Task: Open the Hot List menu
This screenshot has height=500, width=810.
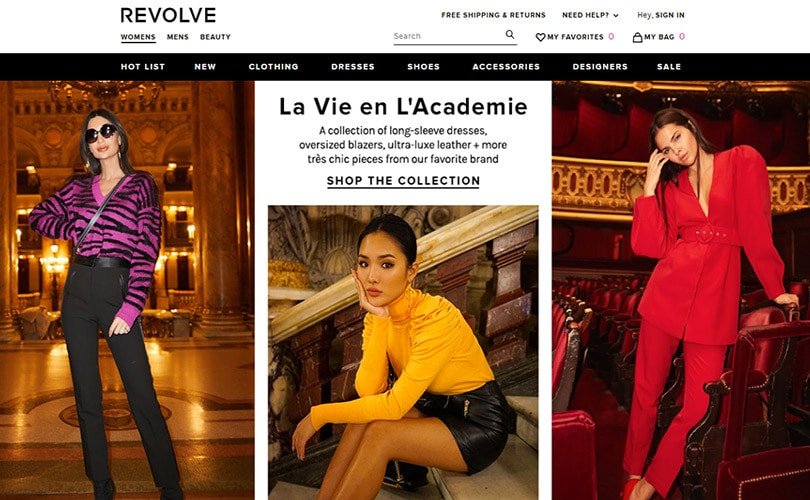Action: (143, 67)
